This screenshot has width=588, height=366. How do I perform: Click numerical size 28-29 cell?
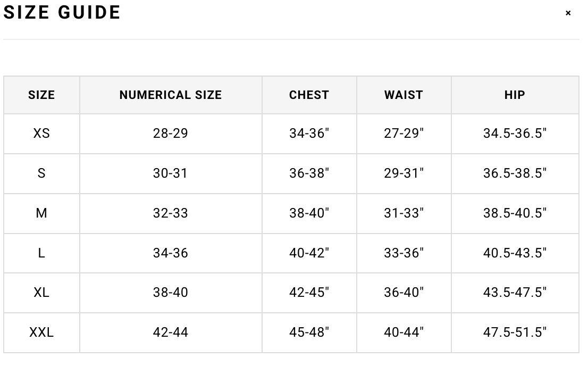click(171, 134)
